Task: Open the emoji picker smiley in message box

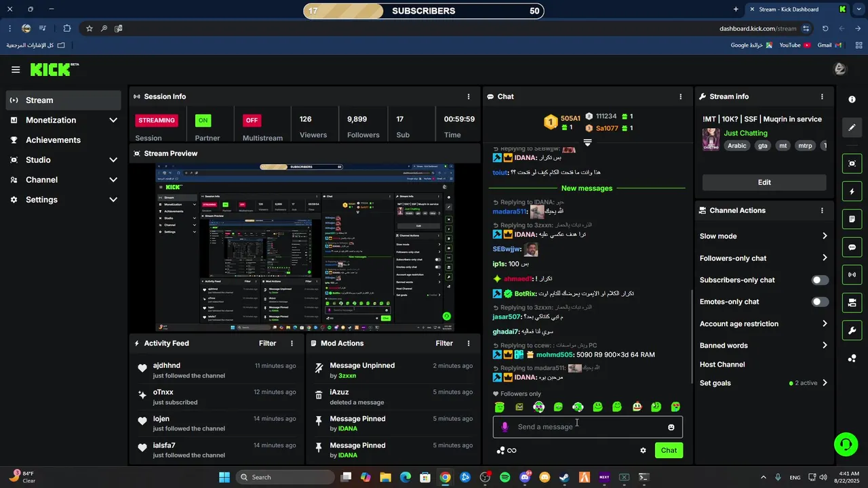Action: coord(671,427)
